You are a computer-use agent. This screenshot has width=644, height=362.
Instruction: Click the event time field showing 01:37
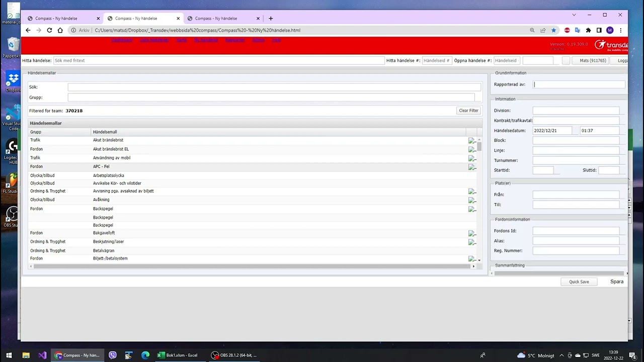[599, 131]
